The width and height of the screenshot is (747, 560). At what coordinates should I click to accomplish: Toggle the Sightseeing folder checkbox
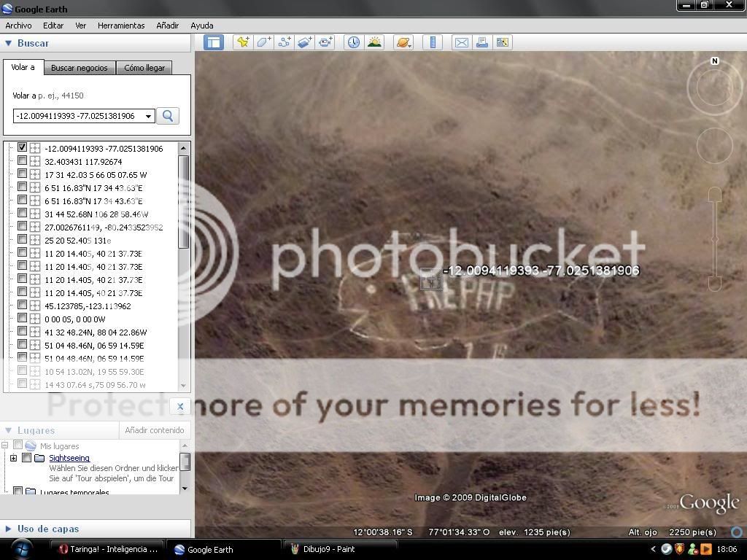pos(27,458)
